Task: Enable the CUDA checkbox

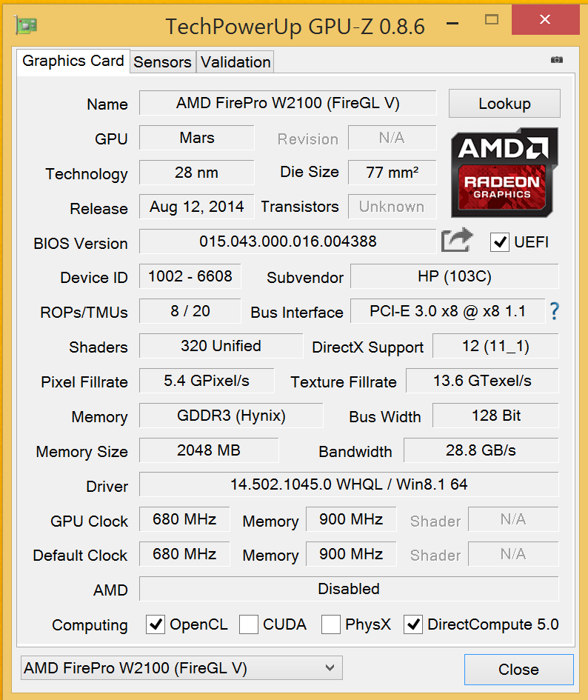Action: (x=249, y=624)
